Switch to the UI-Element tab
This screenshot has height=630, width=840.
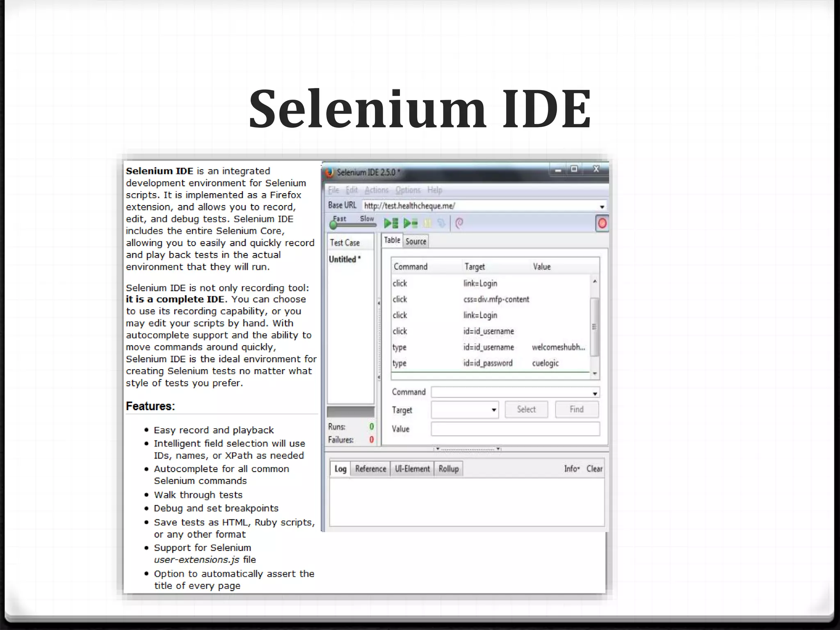click(x=412, y=469)
